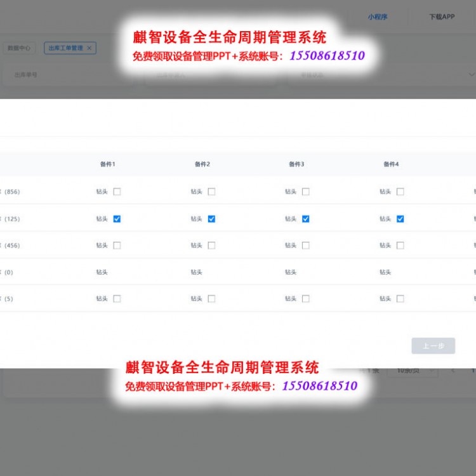The width and height of the screenshot is (476, 476).
Task: Click the previous page arrow in pagination
Action: 453,371
